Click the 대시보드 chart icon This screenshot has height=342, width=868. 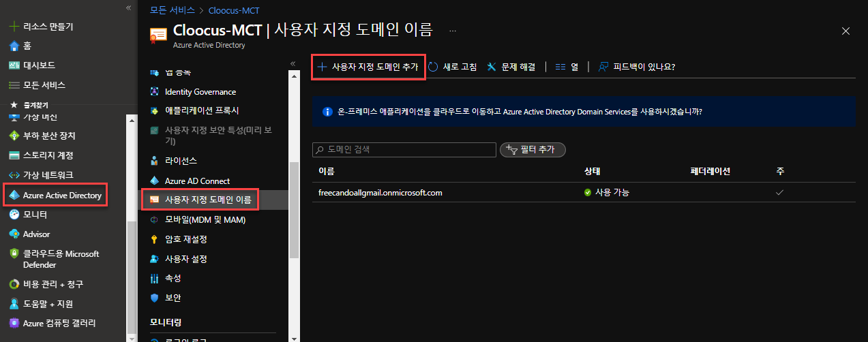pos(14,65)
